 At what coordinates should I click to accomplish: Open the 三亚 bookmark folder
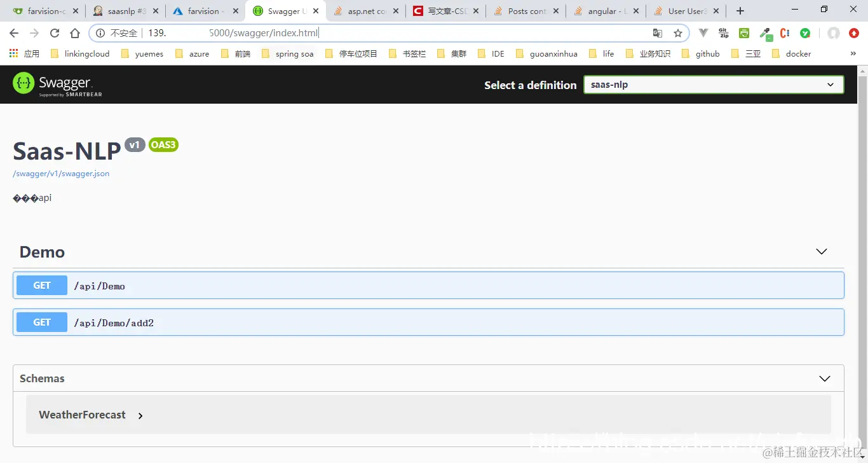click(746, 53)
